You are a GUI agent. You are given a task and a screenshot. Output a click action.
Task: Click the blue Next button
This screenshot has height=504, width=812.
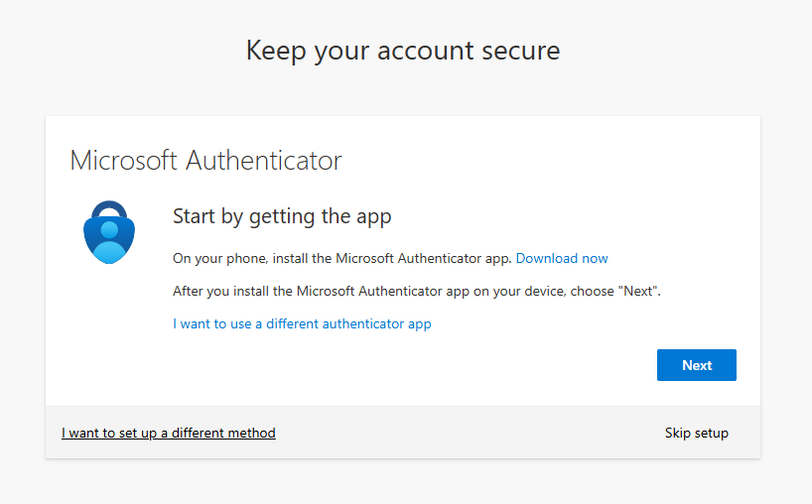coord(696,365)
